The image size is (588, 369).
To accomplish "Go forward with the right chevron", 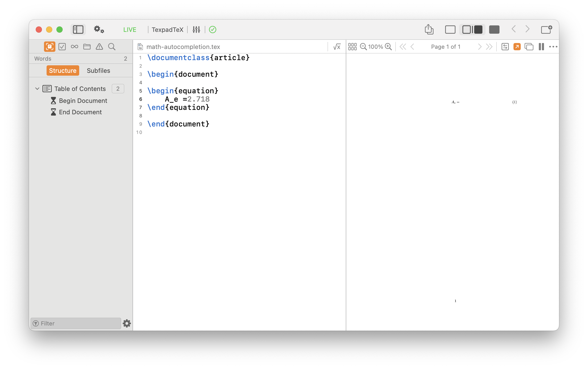I will point(527,29).
